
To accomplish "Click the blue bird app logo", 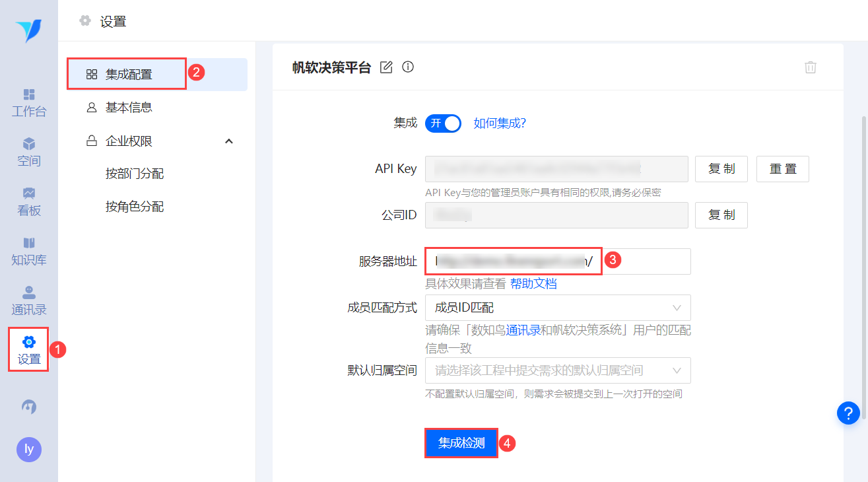I will 29,30.
